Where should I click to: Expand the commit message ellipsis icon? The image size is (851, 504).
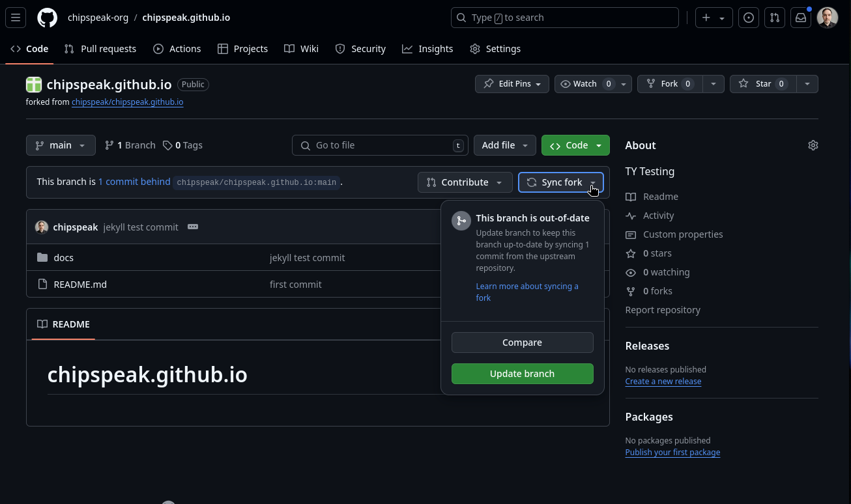tap(193, 227)
